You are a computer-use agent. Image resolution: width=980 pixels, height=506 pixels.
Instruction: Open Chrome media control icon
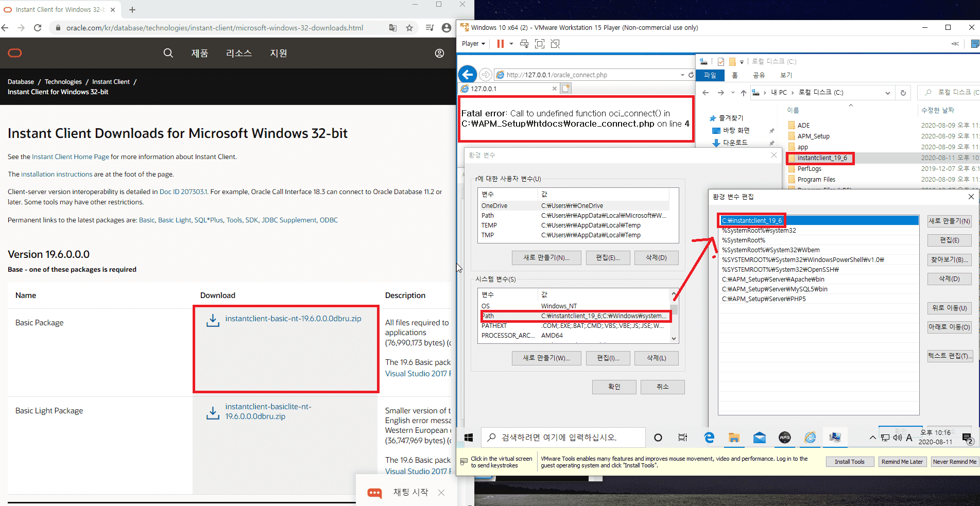430,28
